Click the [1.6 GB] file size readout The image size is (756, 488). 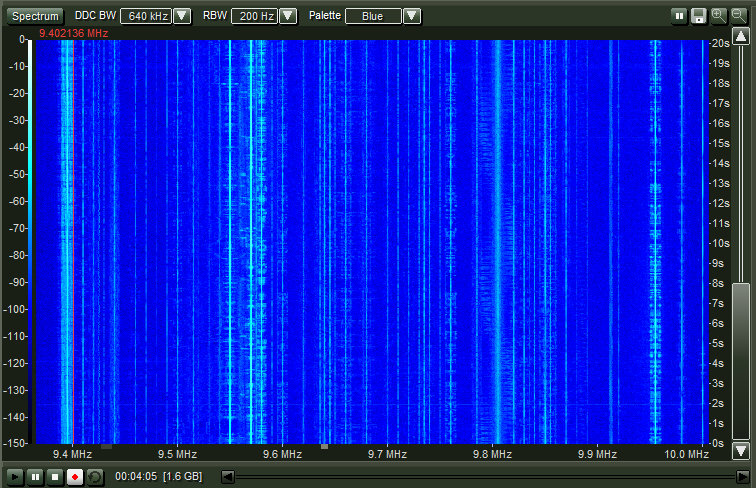click(182, 476)
